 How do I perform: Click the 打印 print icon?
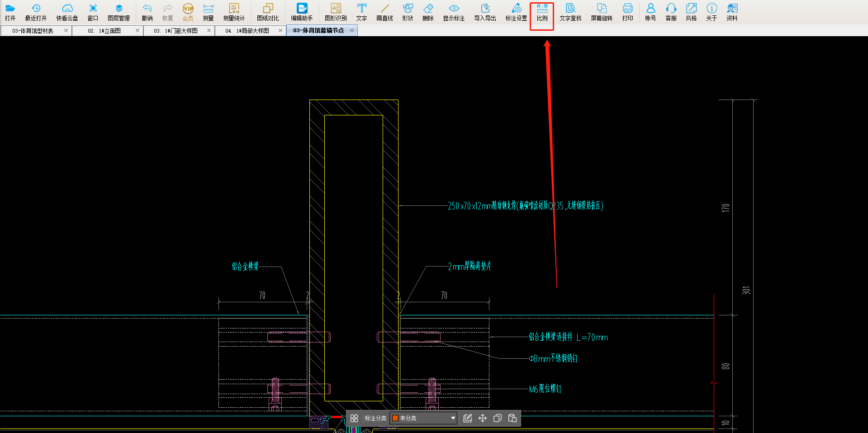pyautogui.click(x=627, y=12)
